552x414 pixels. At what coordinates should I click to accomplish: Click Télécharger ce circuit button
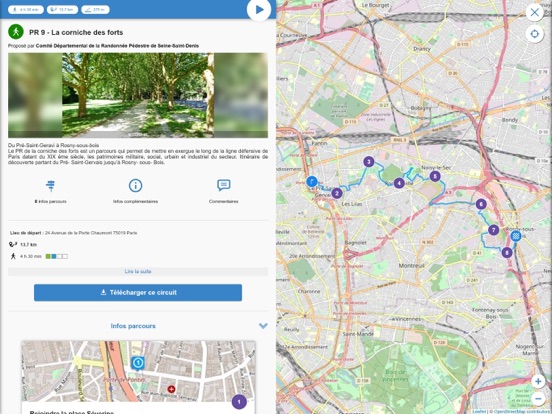[138, 293]
